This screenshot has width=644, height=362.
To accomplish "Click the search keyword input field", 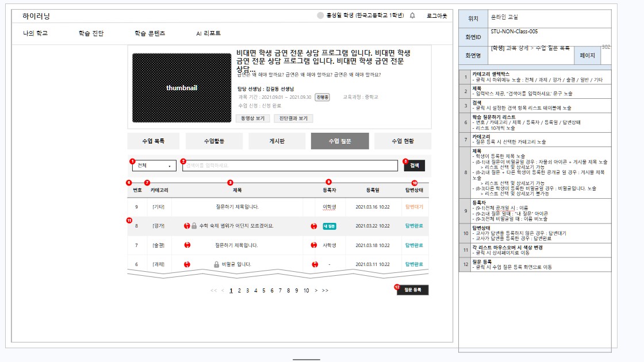I will point(290,165).
